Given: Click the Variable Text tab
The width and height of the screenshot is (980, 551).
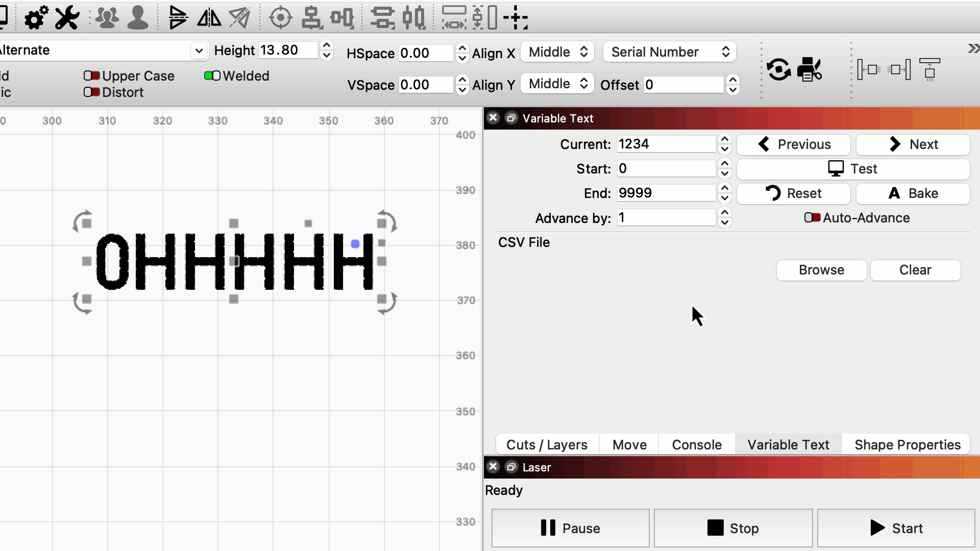Looking at the screenshot, I should coord(788,445).
